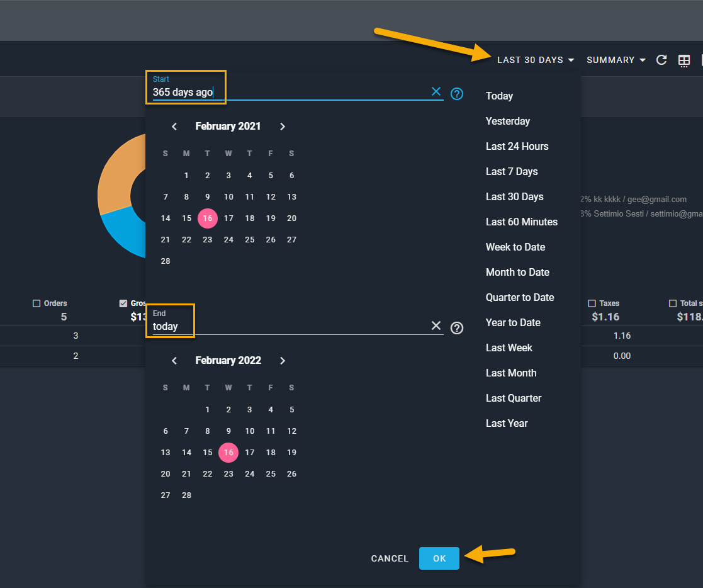This screenshot has width=703, height=588.
Task: Click the Start date input field
Action: click(290, 92)
